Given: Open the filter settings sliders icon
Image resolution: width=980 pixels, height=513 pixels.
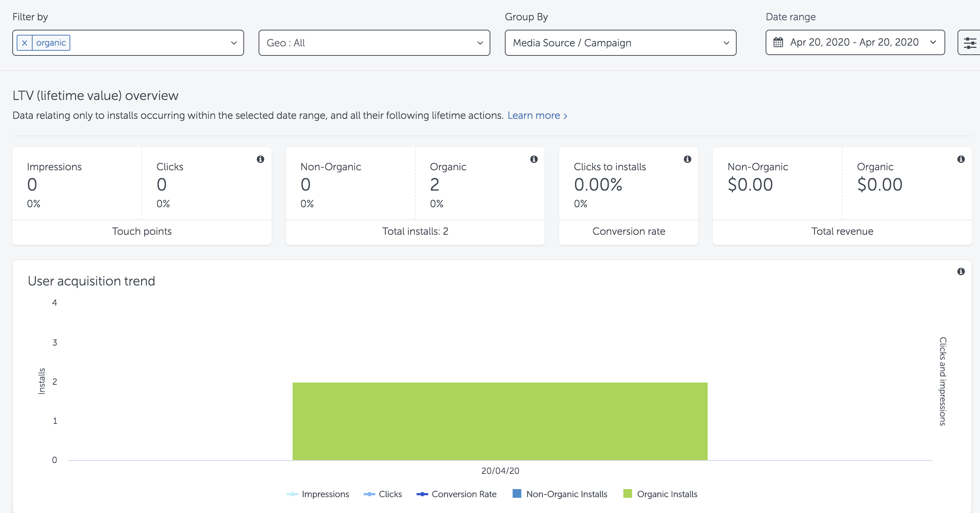Looking at the screenshot, I should [x=969, y=43].
